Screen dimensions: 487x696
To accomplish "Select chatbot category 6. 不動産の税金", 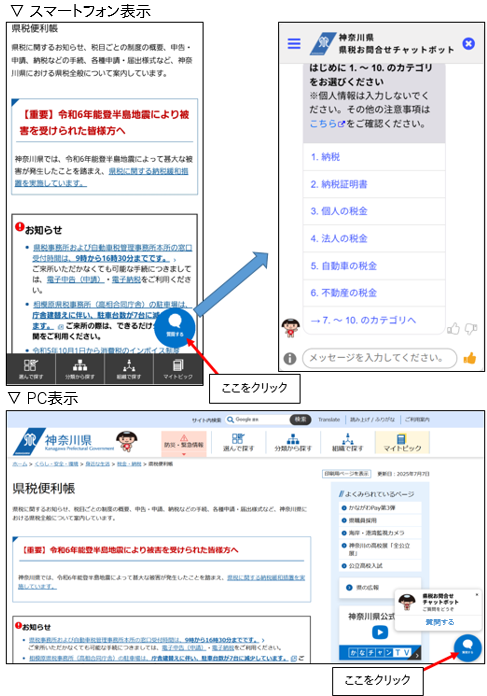I will [x=374, y=293].
